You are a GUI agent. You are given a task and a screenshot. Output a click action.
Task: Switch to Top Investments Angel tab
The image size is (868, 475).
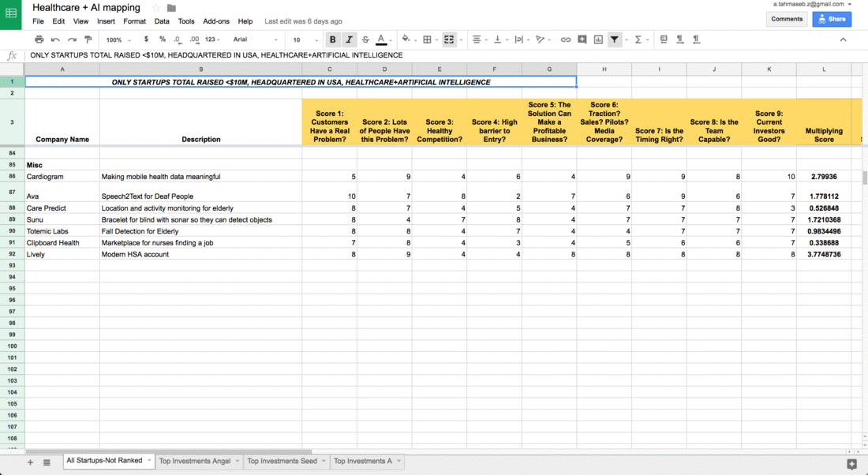click(x=194, y=461)
